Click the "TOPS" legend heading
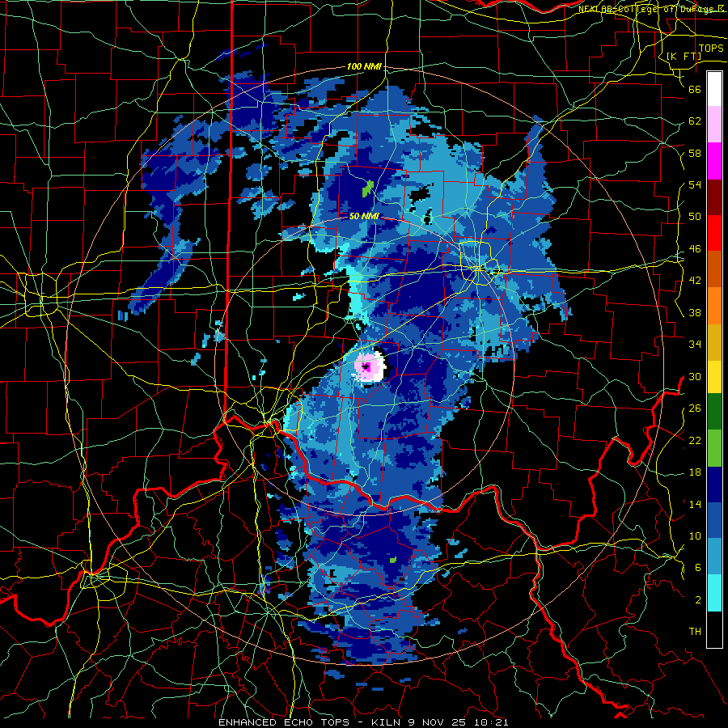The width and height of the screenshot is (728, 728). point(711,49)
